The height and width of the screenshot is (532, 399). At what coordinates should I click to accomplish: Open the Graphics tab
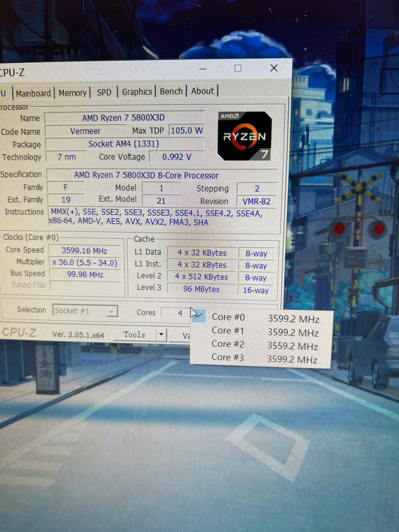click(137, 91)
